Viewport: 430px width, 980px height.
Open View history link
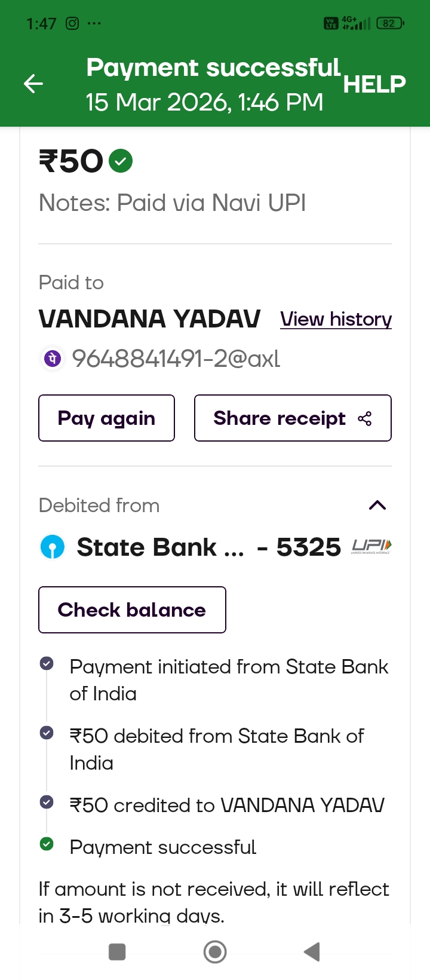(336, 319)
